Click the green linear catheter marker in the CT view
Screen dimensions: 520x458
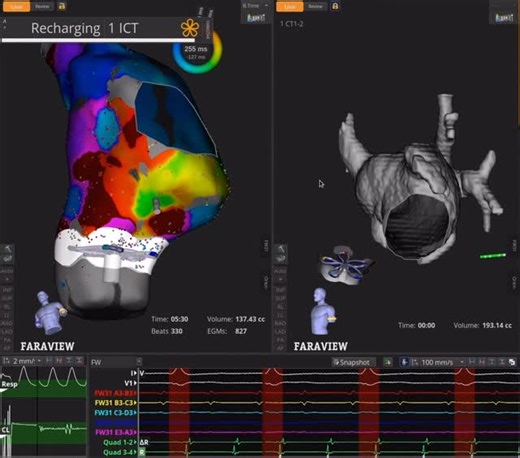point(493,256)
